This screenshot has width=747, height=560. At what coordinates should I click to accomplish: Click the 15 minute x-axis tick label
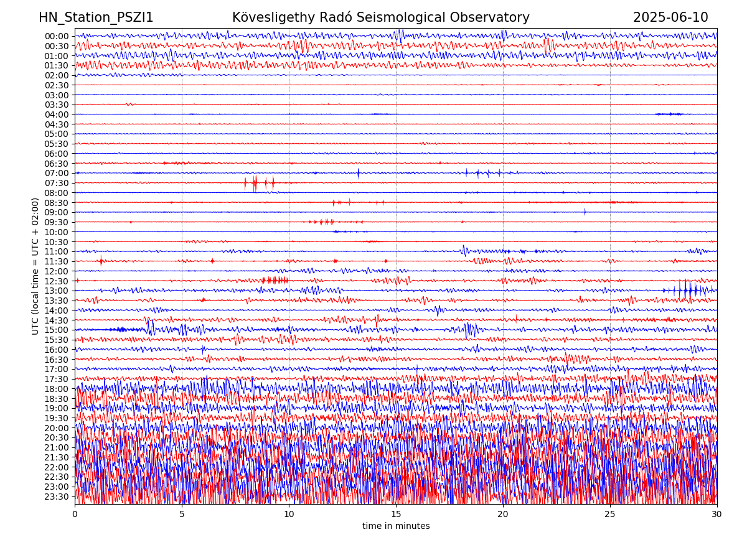coord(396,515)
